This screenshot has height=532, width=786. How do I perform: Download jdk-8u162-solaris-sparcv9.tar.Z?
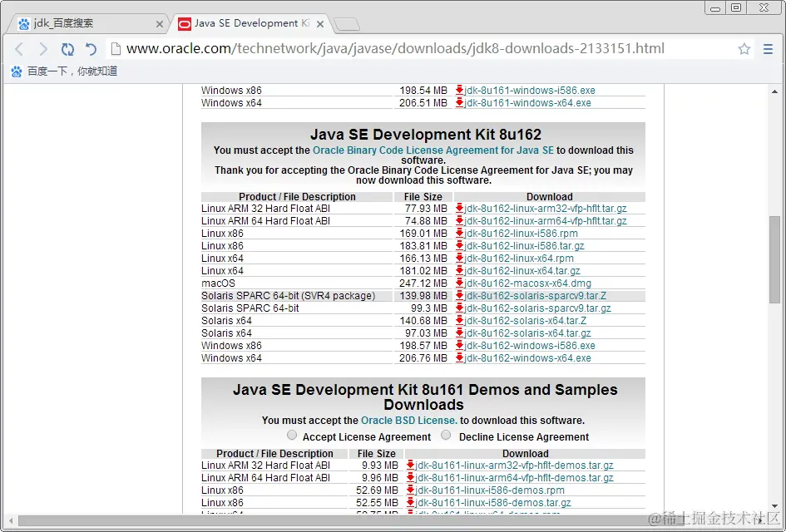click(x=536, y=296)
